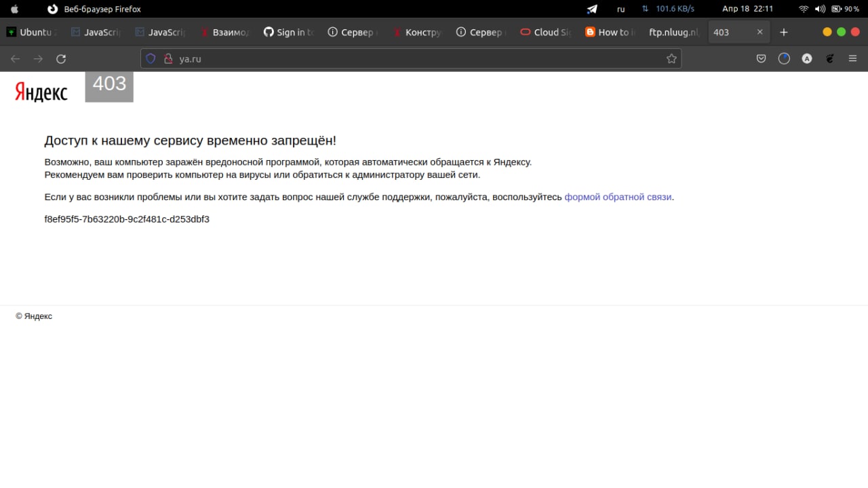The height and width of the screenshot is (488, 868).
Task: Click the round blue extension icon
Action: click(784, 59)
